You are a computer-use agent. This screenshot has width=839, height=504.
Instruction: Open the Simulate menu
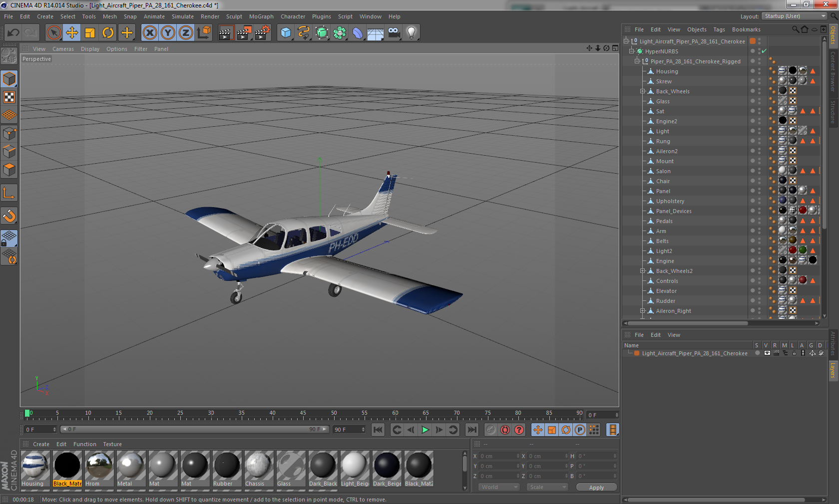(183, 16)
